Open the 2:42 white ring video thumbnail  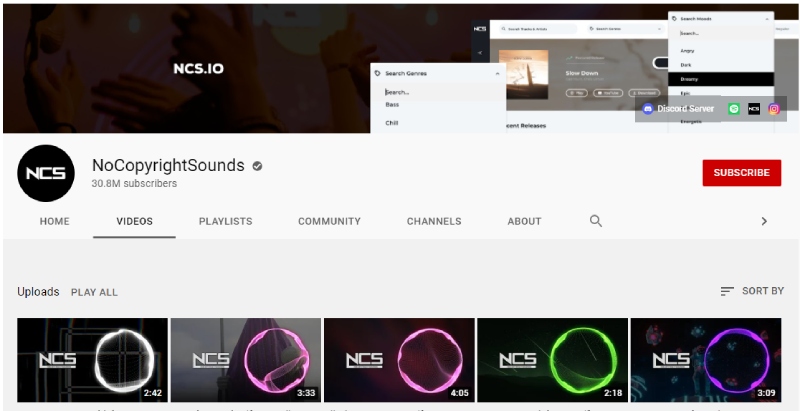click(x=93, y=360)
